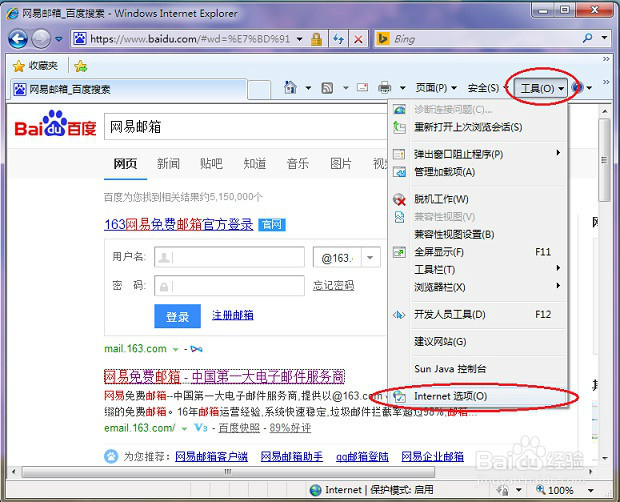Open the 工具(O) menu
Screen dimensions: 620x502
pyautogui.click(x=541, y=88)
